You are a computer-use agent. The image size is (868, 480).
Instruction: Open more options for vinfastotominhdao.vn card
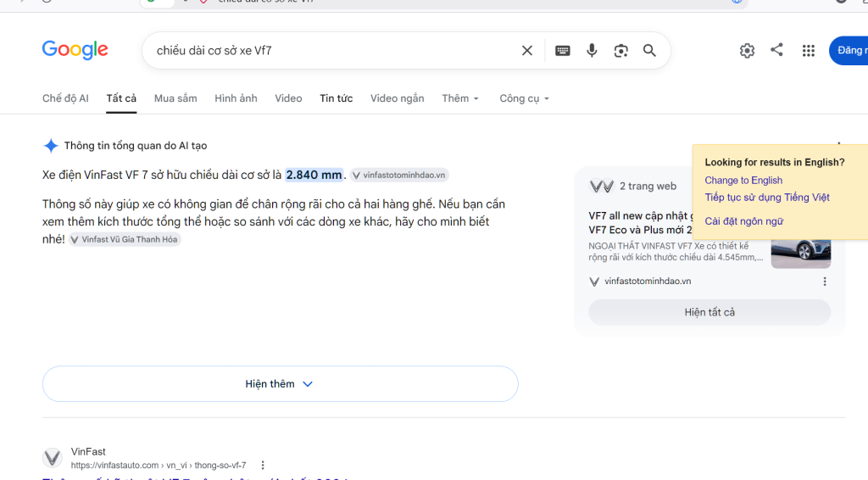[825, 282]
